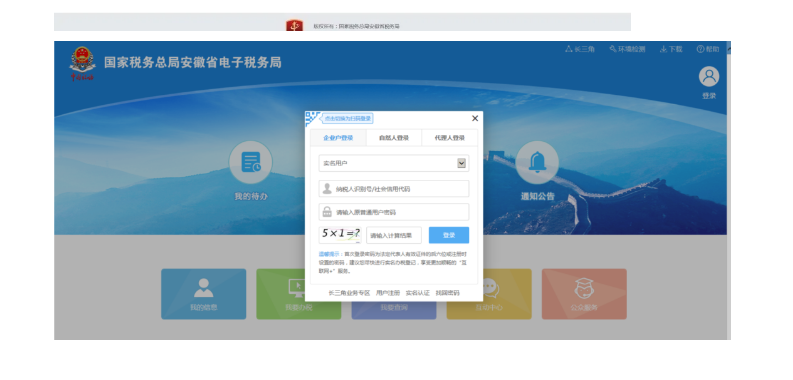Click the blue 登录 button
Screen dimensions: 793x380
click(x=449, y=235)
